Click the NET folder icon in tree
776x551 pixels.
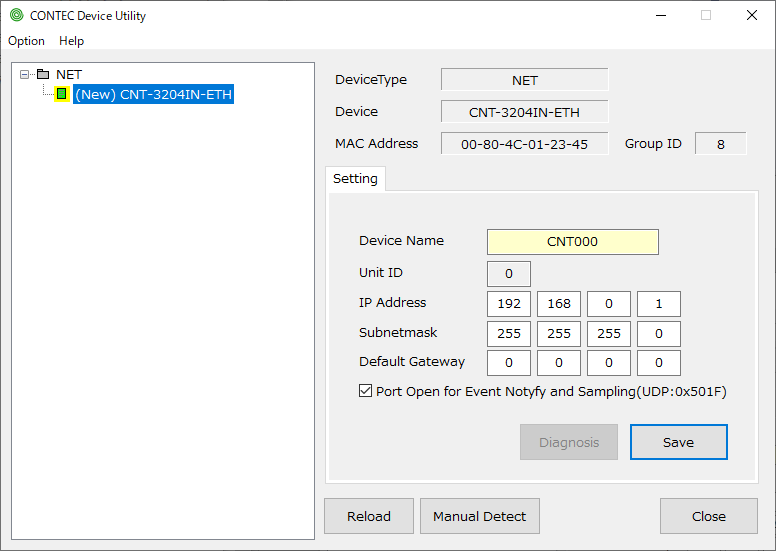(x=44, y=74)
